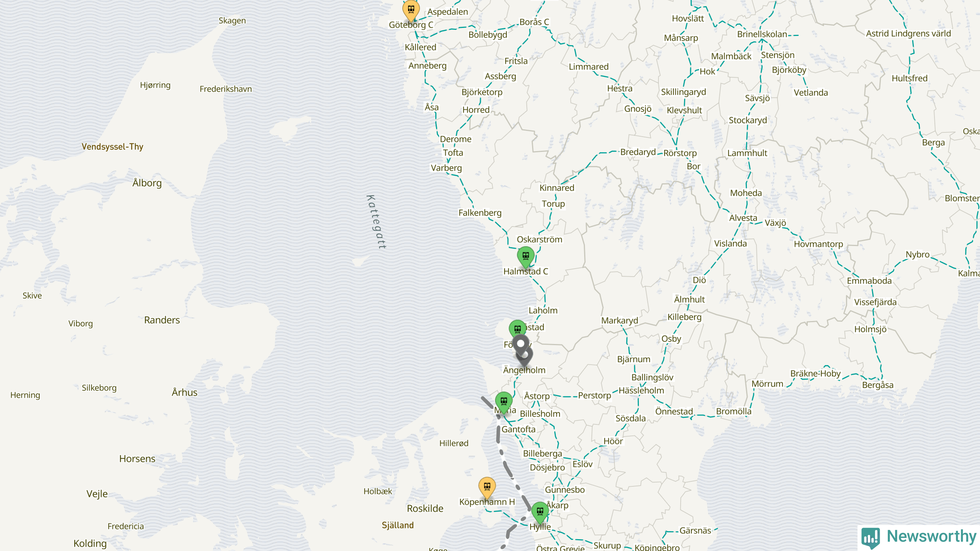The height and width of the screenshot is (551, 980).
Task: Click the Varberg town label
Action: [446, 168]
